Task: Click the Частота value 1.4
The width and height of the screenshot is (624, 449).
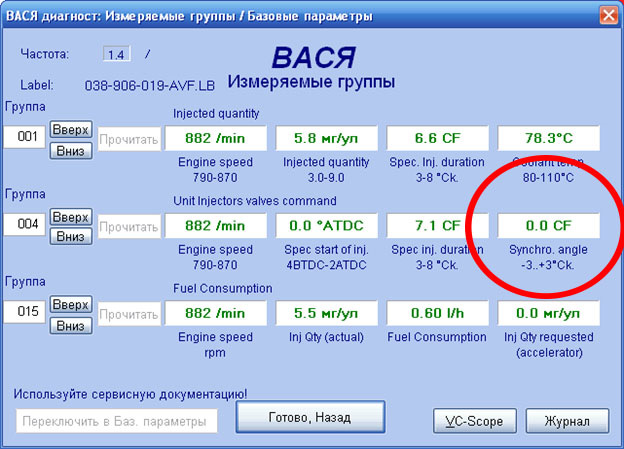Action: 116,55
